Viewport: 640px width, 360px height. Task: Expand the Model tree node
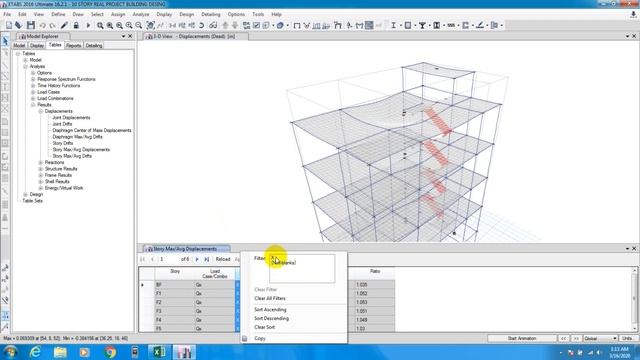[x=25, y=60]
